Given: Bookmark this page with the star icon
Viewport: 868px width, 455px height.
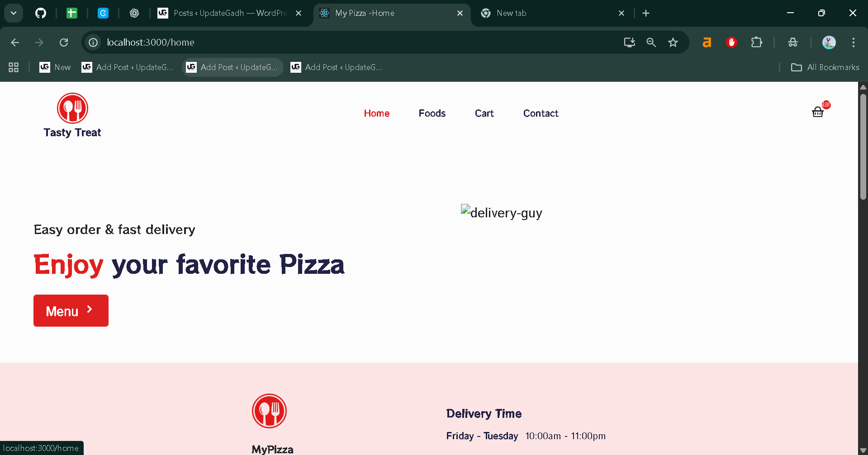Looking at the screenshot, I should [x=673, y=42].
